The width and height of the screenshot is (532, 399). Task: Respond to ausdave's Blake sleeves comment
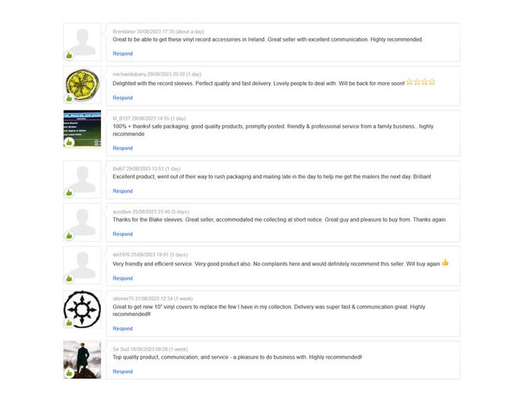[122, 234]
